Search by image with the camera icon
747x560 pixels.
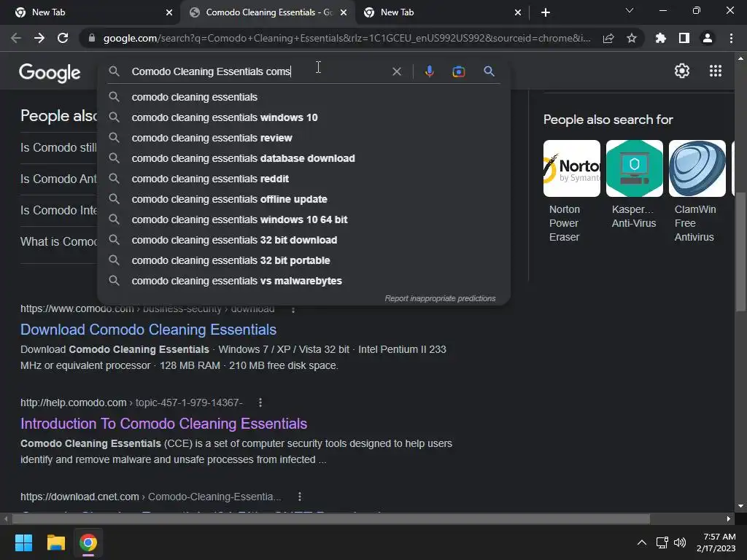pyautogui.click(x=458, y=71)
